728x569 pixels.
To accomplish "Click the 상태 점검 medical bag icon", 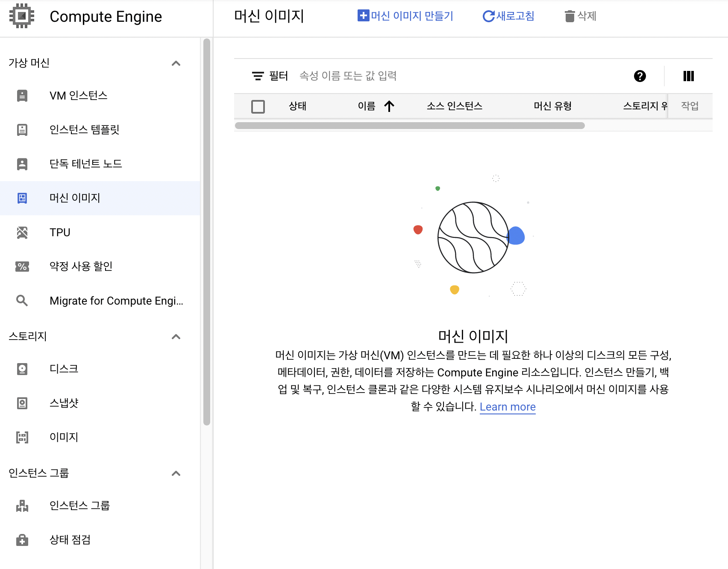I will pyautogui.click(x=22, y=540).
